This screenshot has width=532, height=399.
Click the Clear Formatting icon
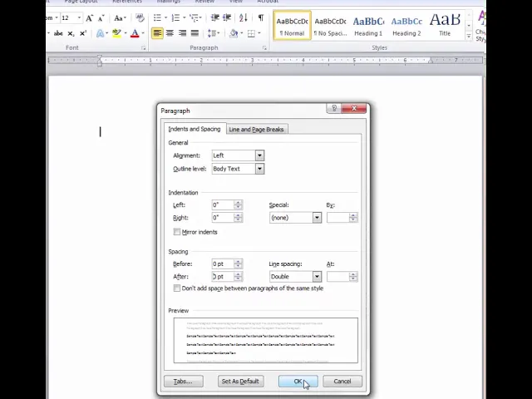[140, 17]
